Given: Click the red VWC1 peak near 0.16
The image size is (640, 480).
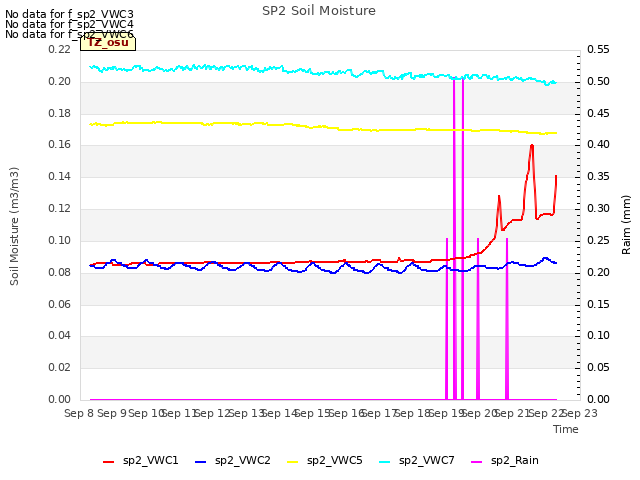Looking at the screenshot, I should [532, 146].
